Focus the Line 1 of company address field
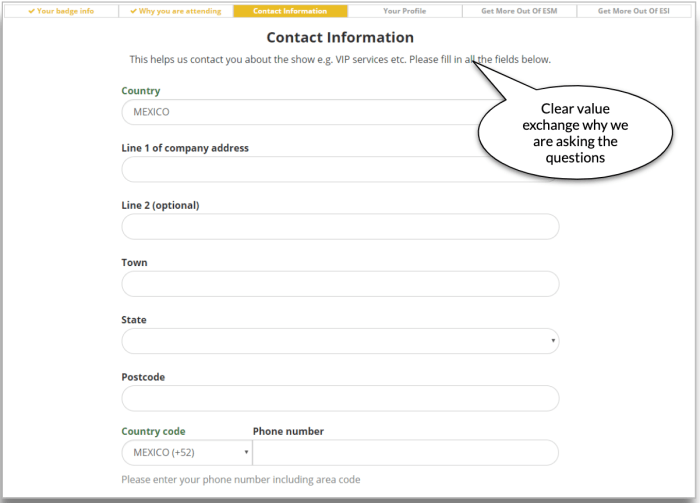 (x=340, y=169)
